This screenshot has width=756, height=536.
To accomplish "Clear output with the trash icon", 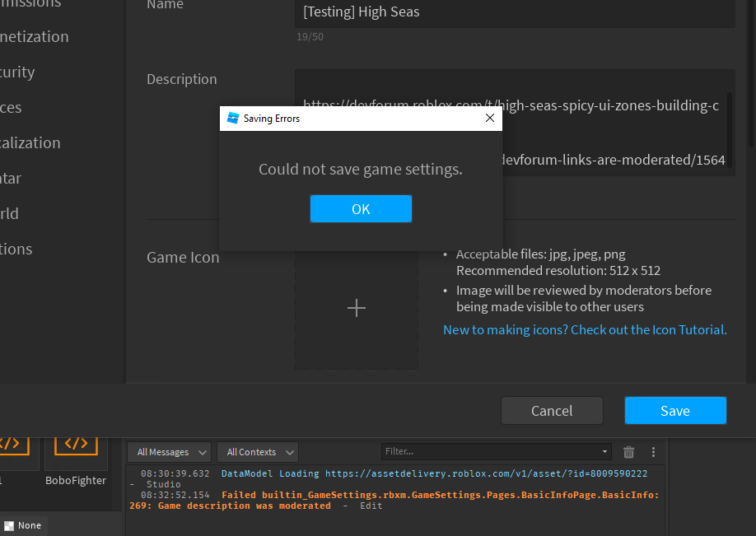I will pyautogui.click(x=628, y=452).
